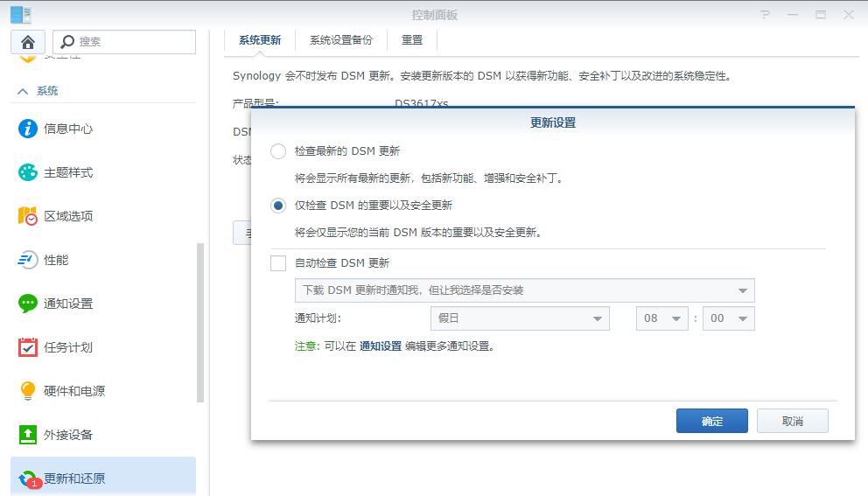The width and height of the screenshot is (868, 496).
Task: Open the 区域选项 map clock icon
Action: [28, 216]
